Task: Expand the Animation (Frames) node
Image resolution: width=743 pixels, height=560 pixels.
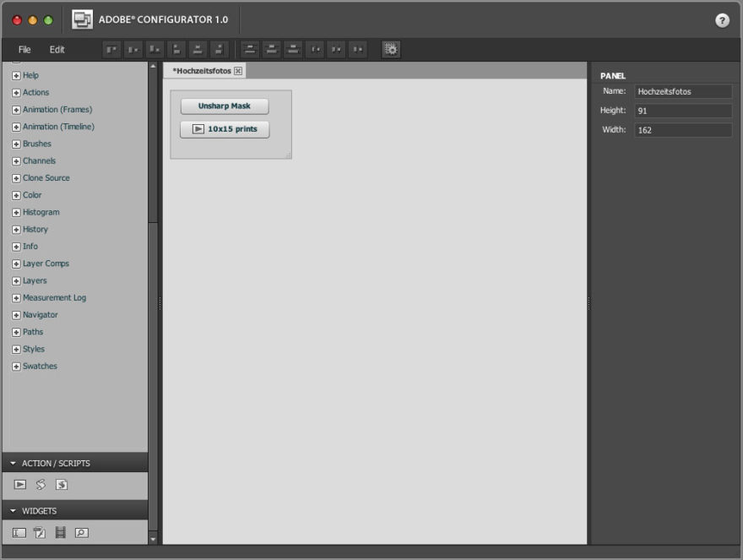Action: tap(16, 110)
